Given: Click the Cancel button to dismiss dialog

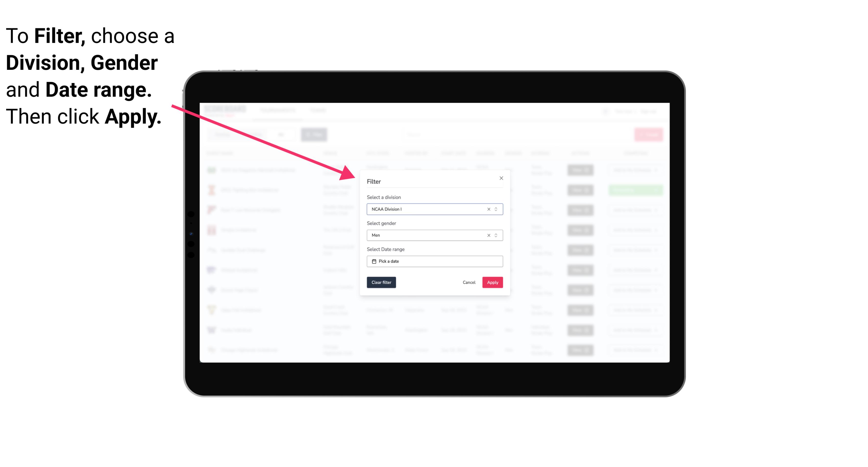Looking at the screenshot, I should tap(469, 283).
